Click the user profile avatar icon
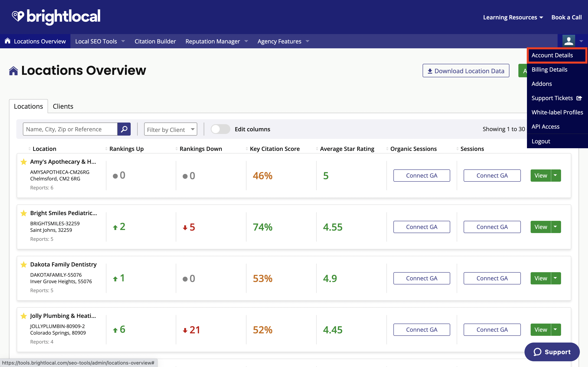 point(569,41)
